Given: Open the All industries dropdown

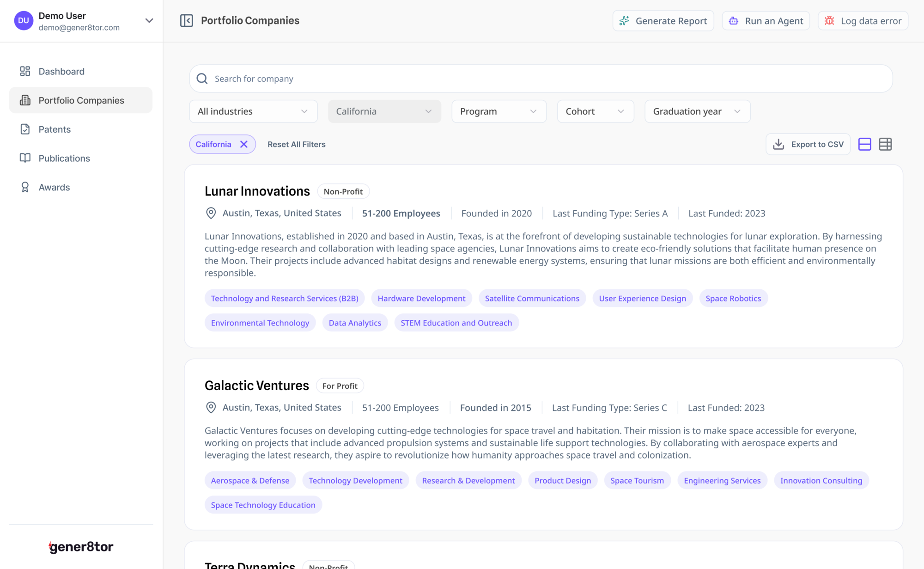Looking at the screenshot, I should pos(253,111).
